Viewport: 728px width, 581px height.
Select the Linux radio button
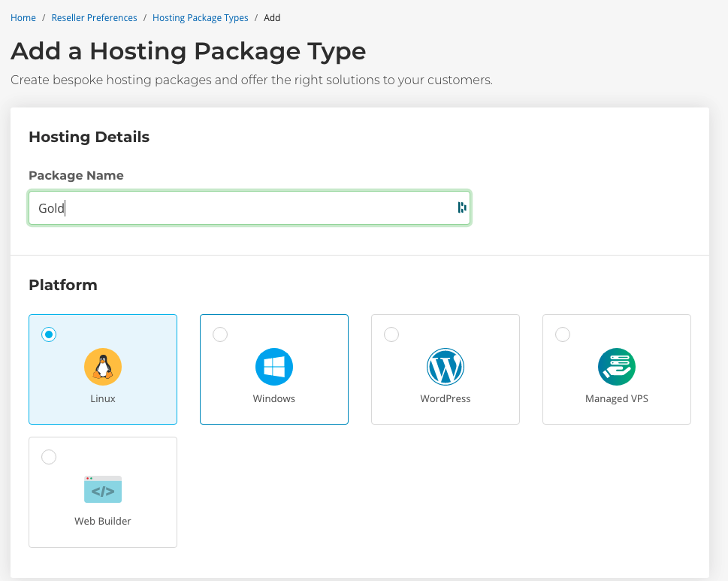tap(49, 334)
